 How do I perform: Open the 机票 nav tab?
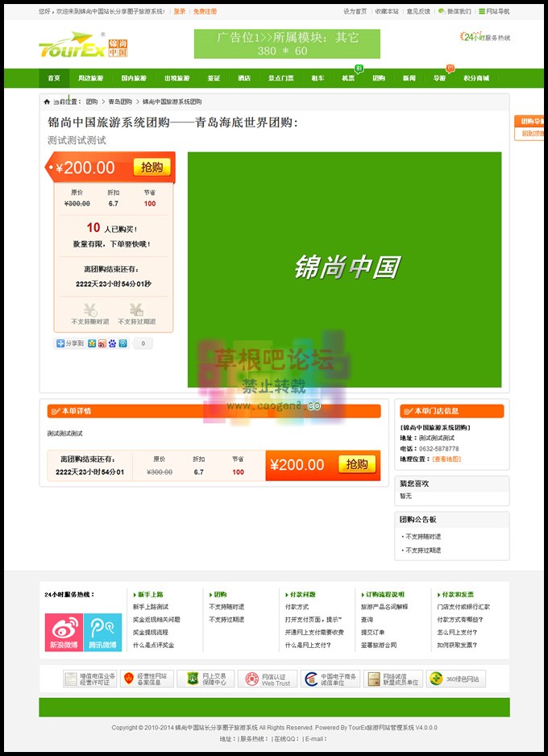tap(348, 78)
